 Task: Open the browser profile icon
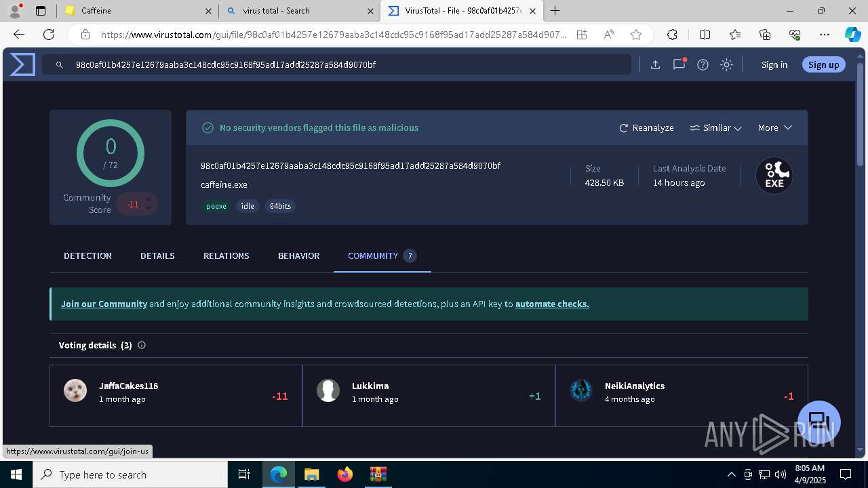[15, 11]
